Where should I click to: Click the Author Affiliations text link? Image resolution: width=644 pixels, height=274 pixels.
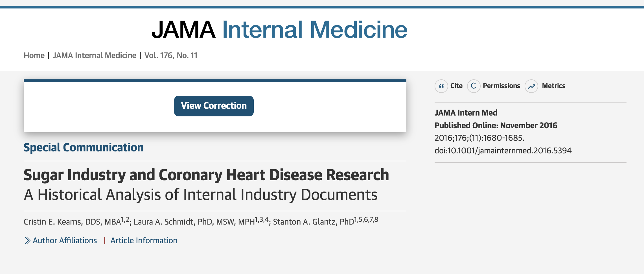[65, 240]
